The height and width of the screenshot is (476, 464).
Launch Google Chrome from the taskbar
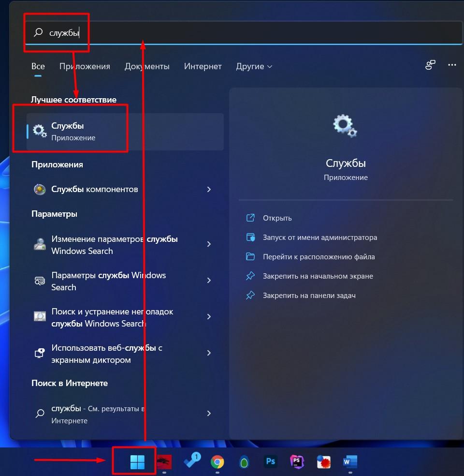(217, 462)
